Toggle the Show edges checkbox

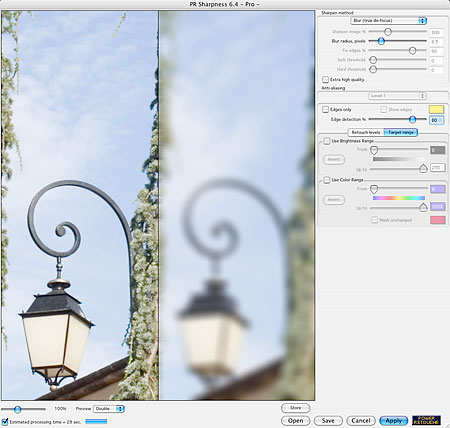383,109
